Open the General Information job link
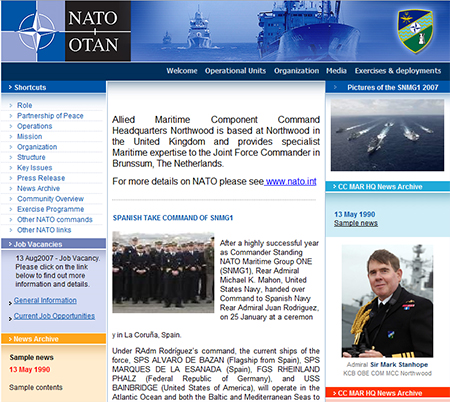Screen dimensions: 450x402 click(45, 300)
